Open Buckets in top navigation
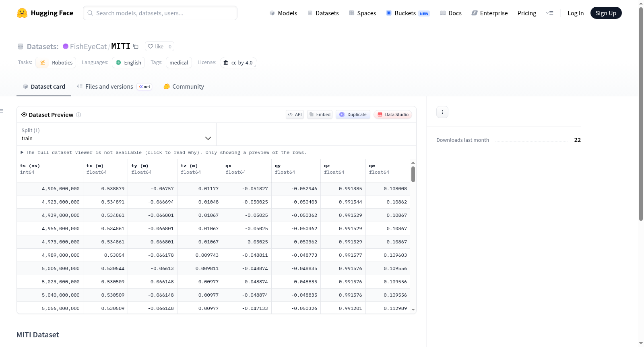The height and width of the screenshot is (347, 644). point(408,13)
